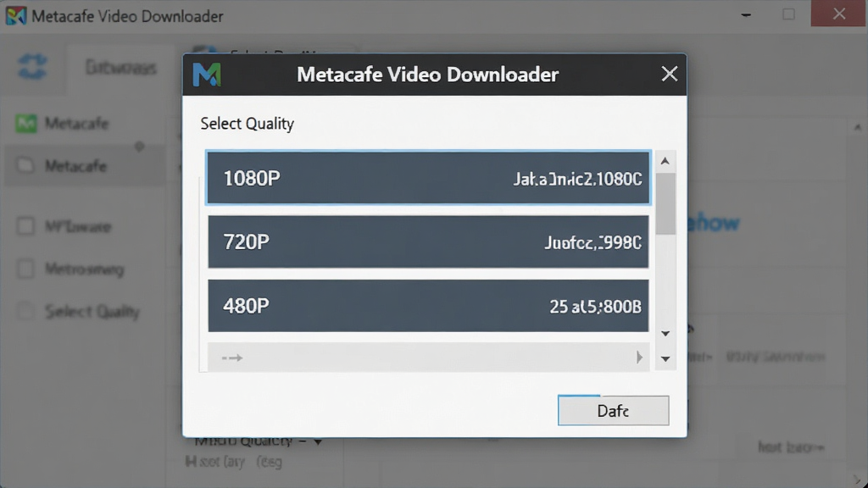Click the blue link text behind dialog
The width and height of the screenshot is (868, 488).
click(712, 223)
